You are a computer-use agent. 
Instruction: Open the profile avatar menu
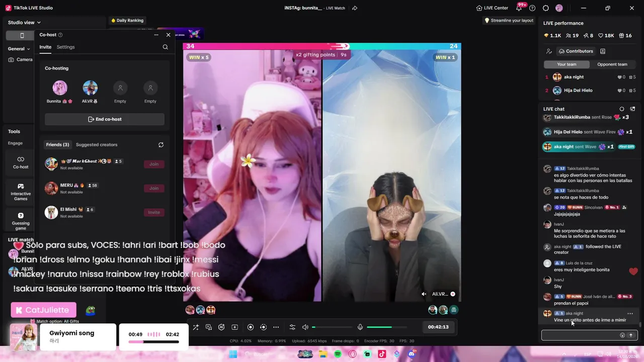tap(559, 8)
